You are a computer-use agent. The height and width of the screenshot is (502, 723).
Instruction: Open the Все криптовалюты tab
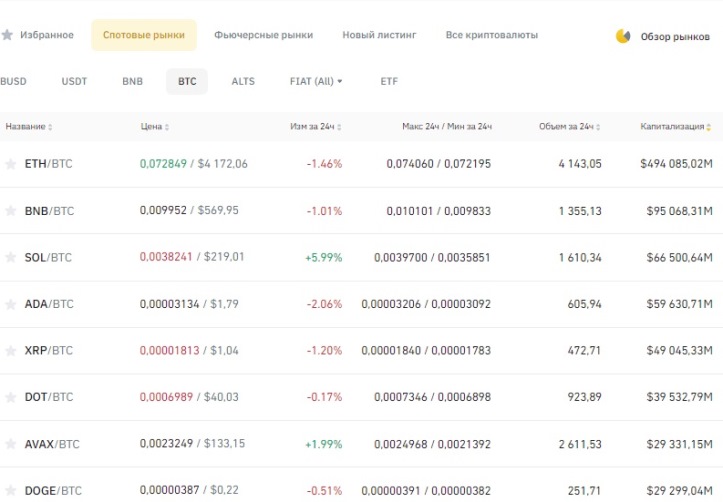[x=492, y=35]
